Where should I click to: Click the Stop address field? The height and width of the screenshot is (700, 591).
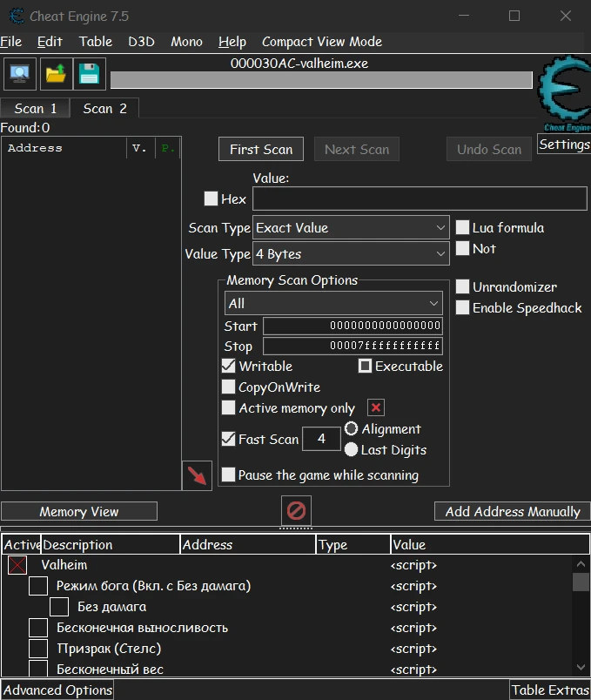coord(353,346)
